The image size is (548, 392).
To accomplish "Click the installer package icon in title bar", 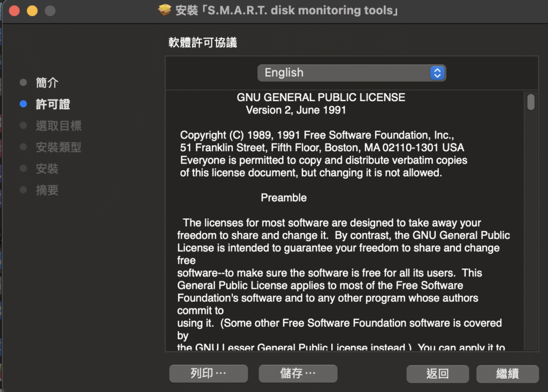I will click(165, 11).
